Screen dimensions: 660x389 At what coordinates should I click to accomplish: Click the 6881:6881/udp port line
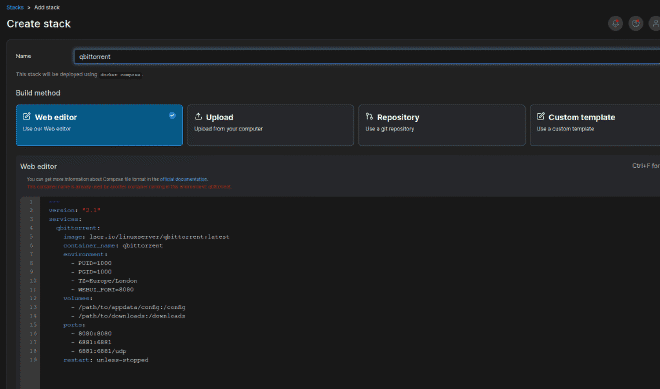coord(98,351)
